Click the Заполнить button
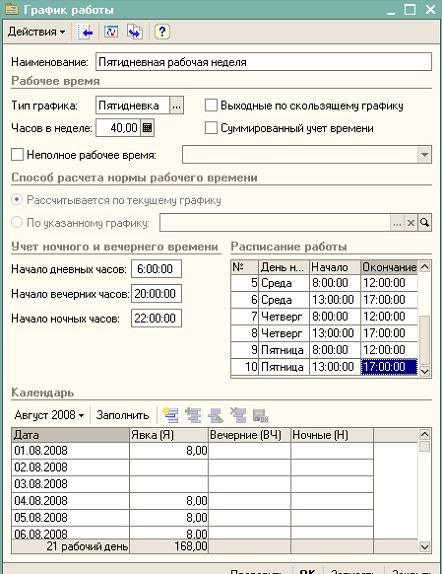This screenshot has height=574, width=442. tap(122, 415)
